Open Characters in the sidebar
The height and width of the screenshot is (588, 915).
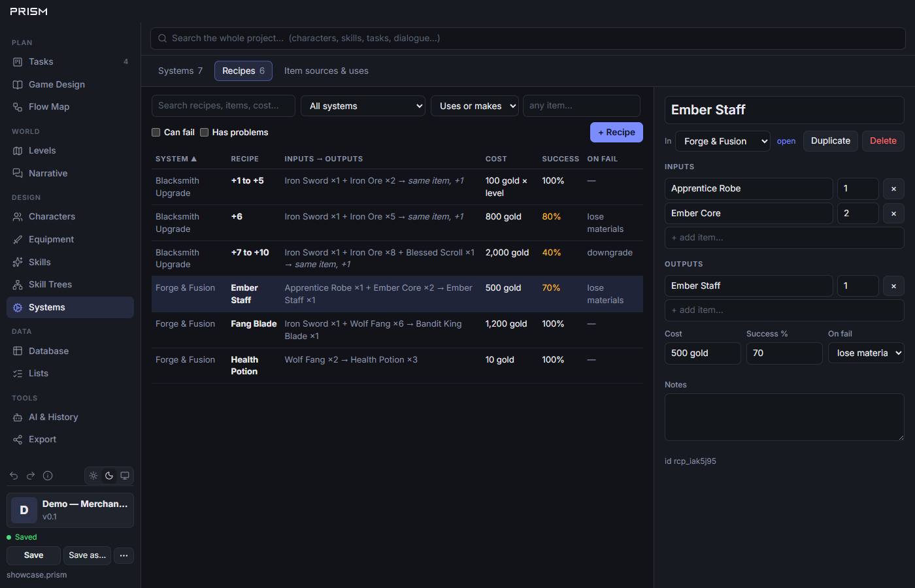[x=70, y=216]
